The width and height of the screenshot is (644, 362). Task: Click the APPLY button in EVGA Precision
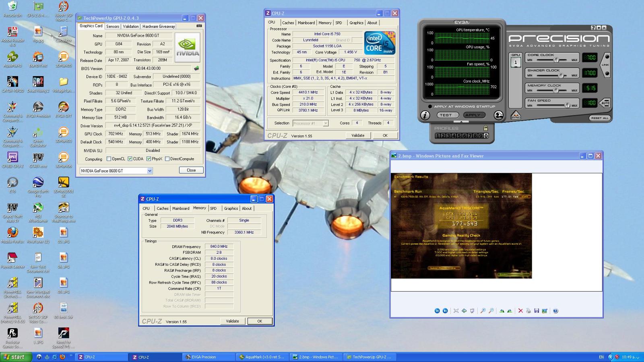coord(474,115)
